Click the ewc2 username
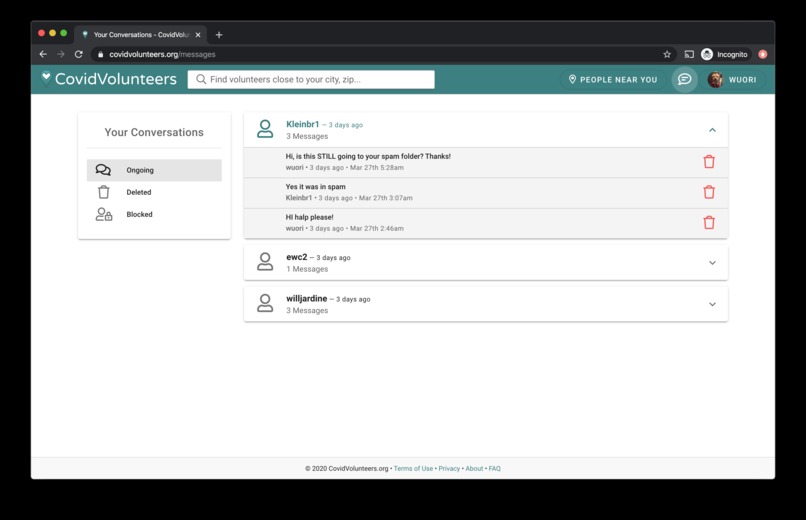 (297, 257)
